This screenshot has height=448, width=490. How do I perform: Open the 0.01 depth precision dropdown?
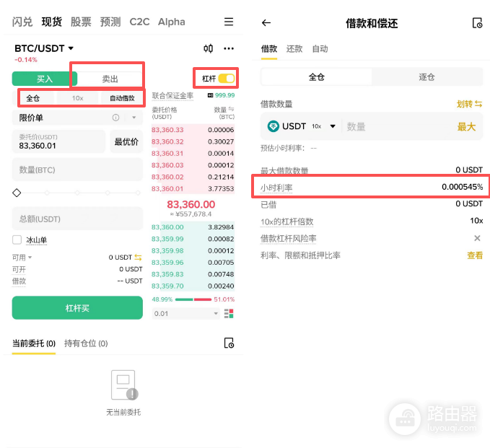point(185,313)
